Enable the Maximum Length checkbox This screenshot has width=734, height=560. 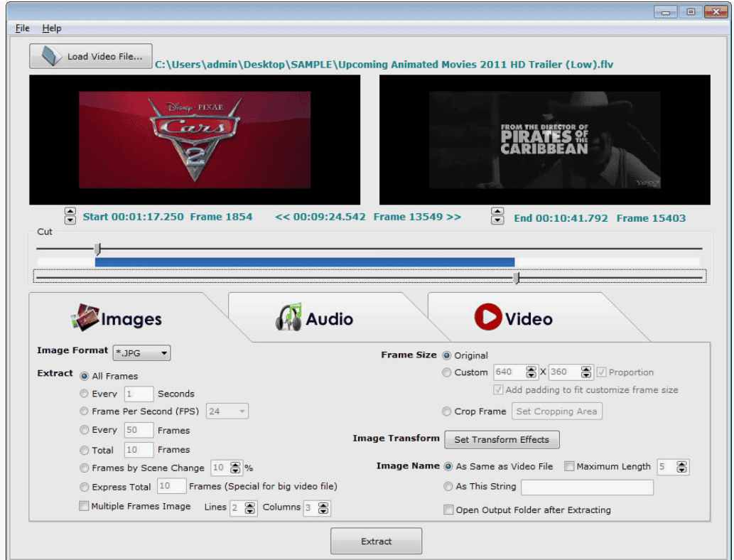click(569, 466)
